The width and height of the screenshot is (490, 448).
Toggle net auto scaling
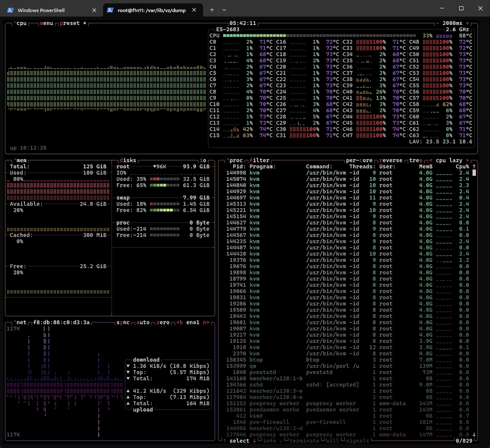tap(143, 322)
